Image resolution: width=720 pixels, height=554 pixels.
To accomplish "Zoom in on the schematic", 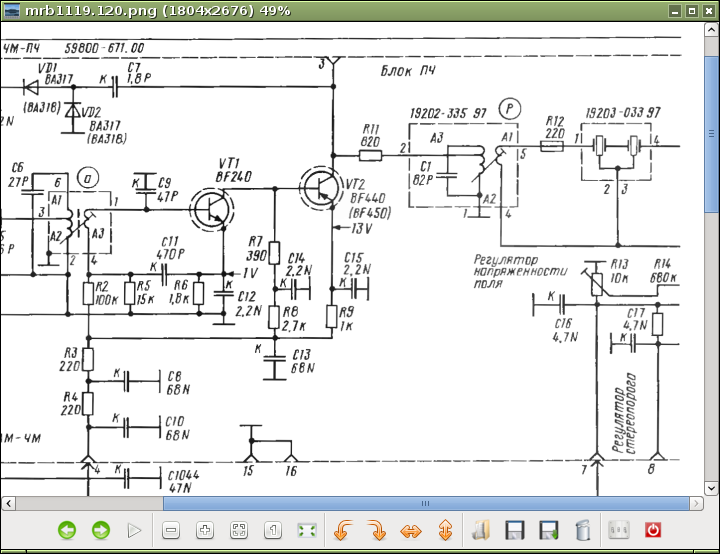I will 205,530.
